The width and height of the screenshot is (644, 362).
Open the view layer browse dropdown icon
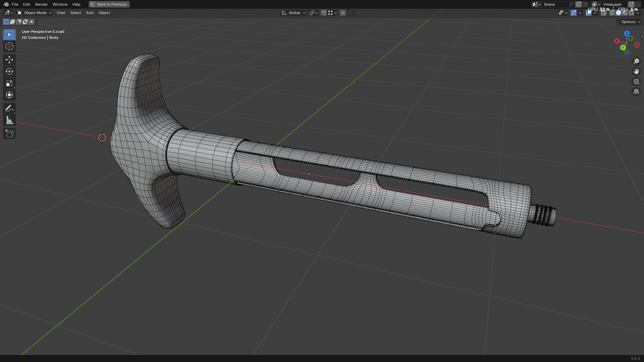596,4
